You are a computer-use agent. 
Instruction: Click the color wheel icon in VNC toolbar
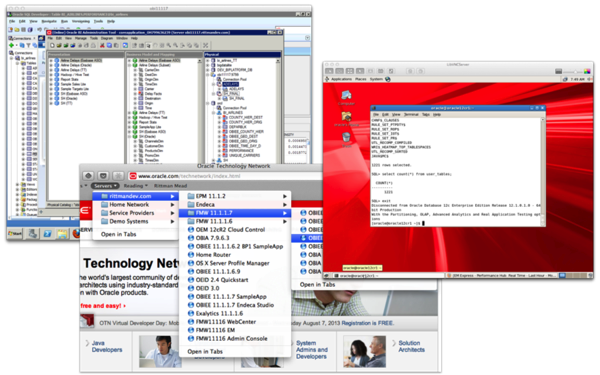pos(587,71)
